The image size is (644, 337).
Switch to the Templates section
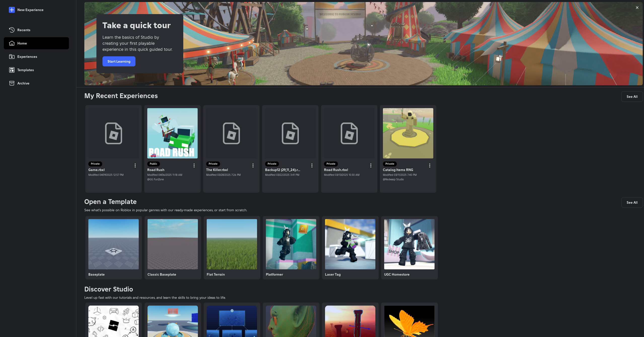click(x=25, y=70)
